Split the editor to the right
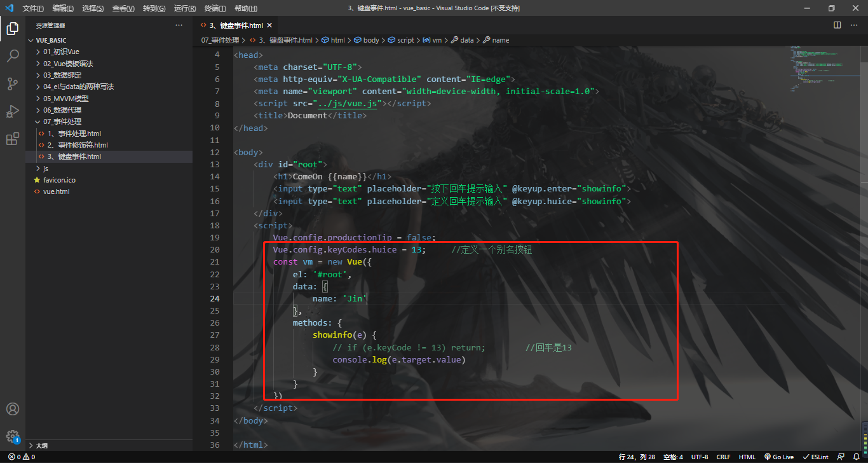The width and height of the screenshot is (868, 463). (x=837, y=25)
